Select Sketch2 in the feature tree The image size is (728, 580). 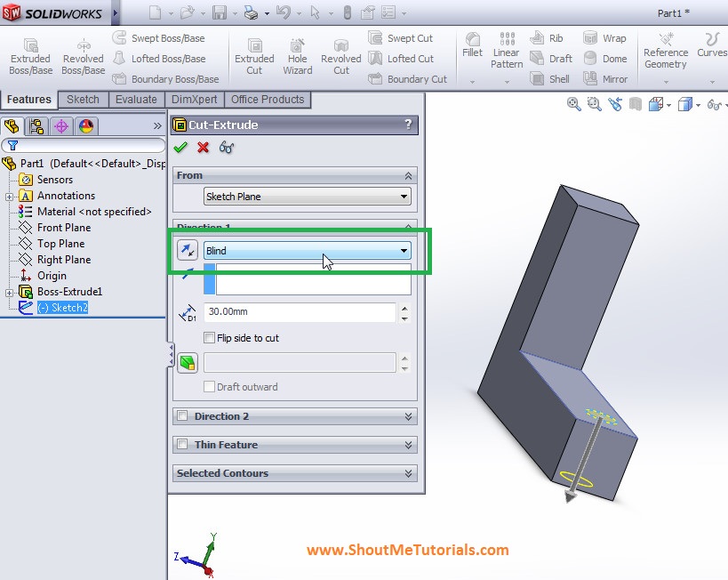(63, 308)
